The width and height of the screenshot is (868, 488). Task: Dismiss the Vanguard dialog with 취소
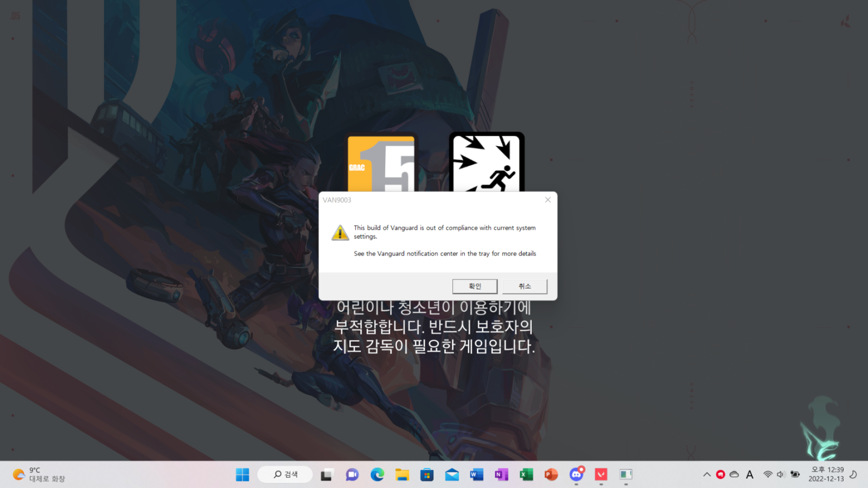click(x=524, y=286)
